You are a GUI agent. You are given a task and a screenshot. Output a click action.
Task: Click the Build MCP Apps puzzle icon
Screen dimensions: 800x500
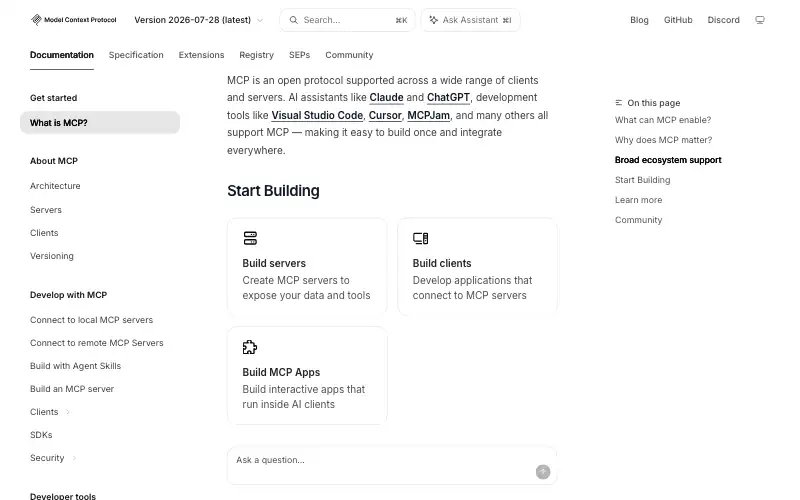pos(249,347)
